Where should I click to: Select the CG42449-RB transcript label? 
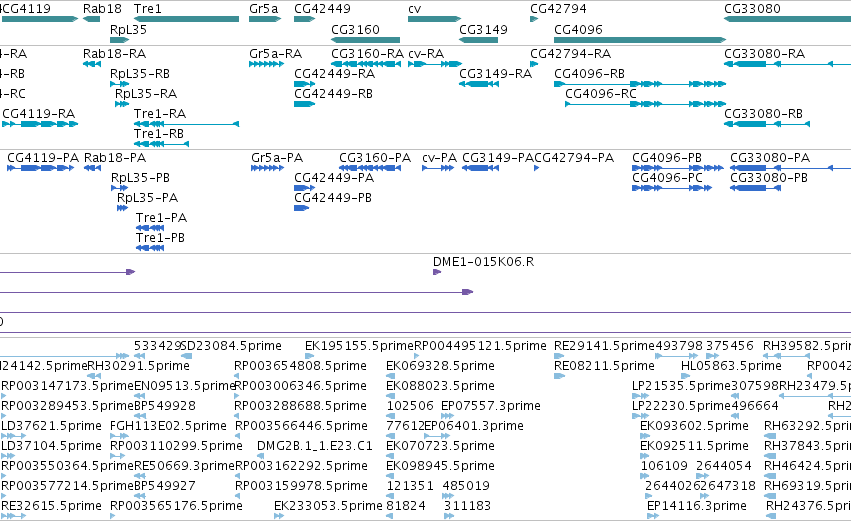click(333, 94)
